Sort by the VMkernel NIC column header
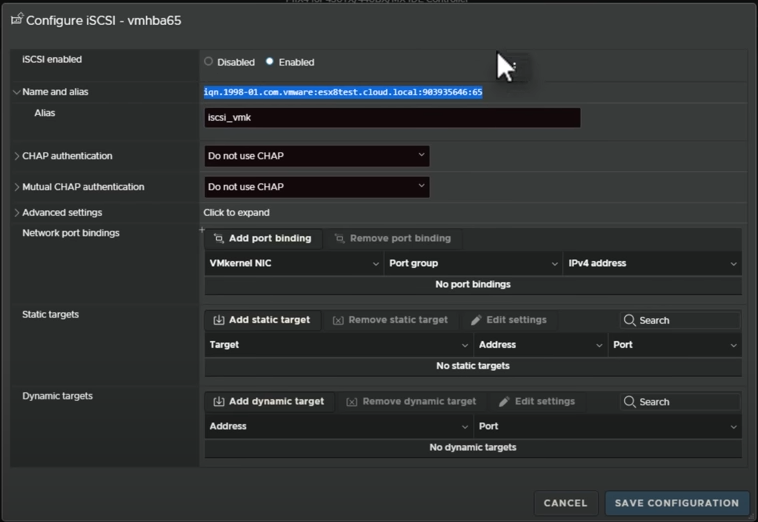Image resolution: width=758 pixels, height=522 pixels. coord(241,264)
